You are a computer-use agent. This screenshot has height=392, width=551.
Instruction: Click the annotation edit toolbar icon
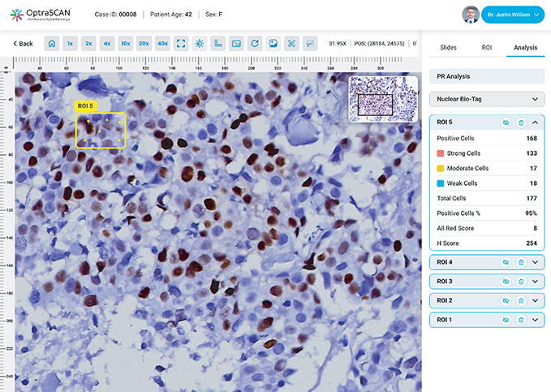click(x=310, y=44)
